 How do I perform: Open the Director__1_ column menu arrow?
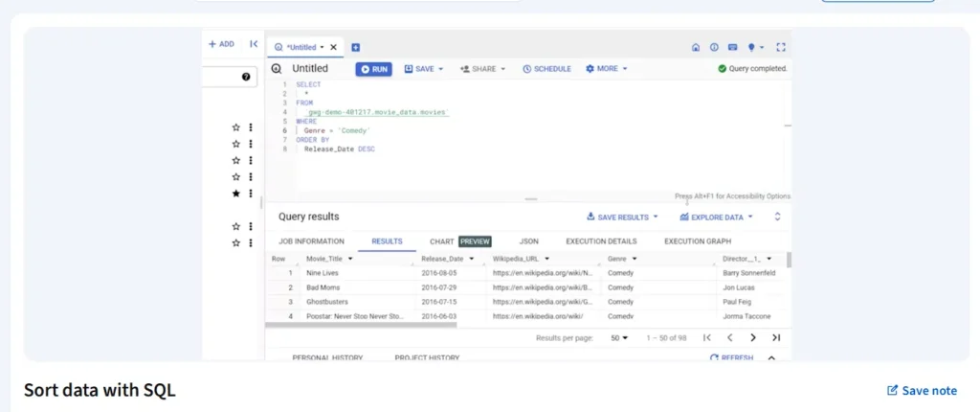[x=768, y=259]
